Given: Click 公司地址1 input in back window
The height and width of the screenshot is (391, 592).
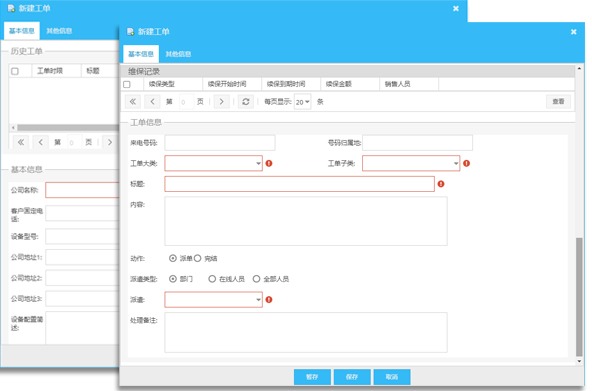Looking at the screenshot, I should click(82, 257).
